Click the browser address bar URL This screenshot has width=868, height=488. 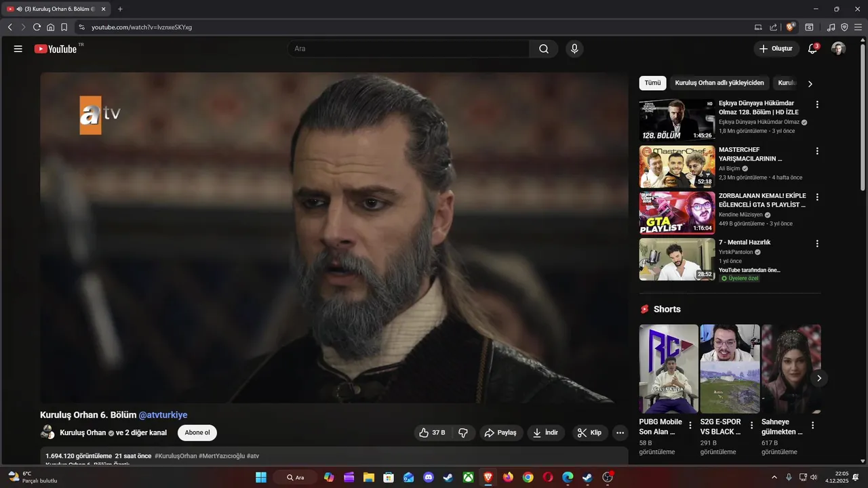pyautogui.click(x=142, y=27)
